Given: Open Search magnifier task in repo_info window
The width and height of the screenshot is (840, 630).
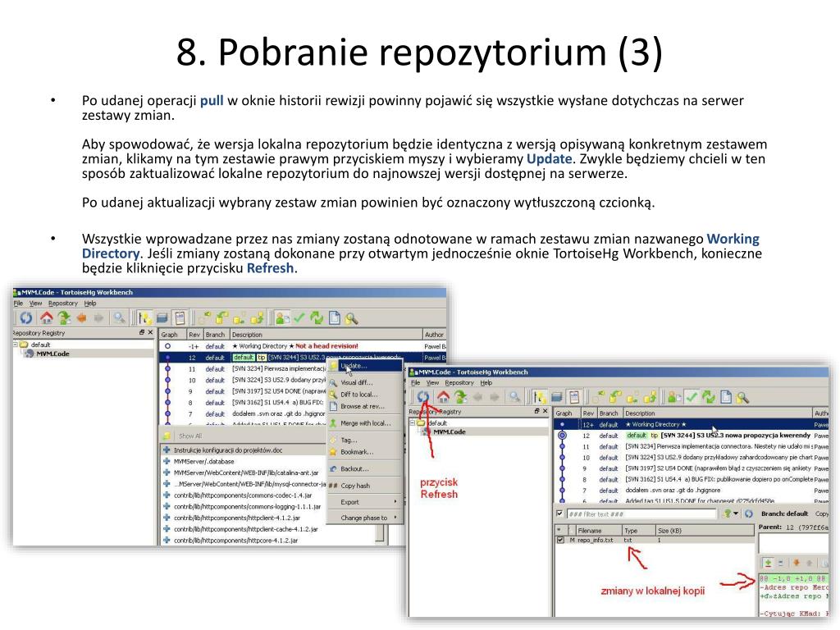Looking at the screenshot, I should point(742,398).
